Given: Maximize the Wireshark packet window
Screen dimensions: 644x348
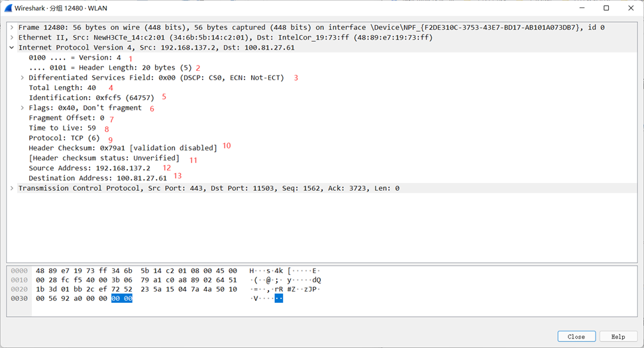Looking at the screenshot, I should click(606, 8).
